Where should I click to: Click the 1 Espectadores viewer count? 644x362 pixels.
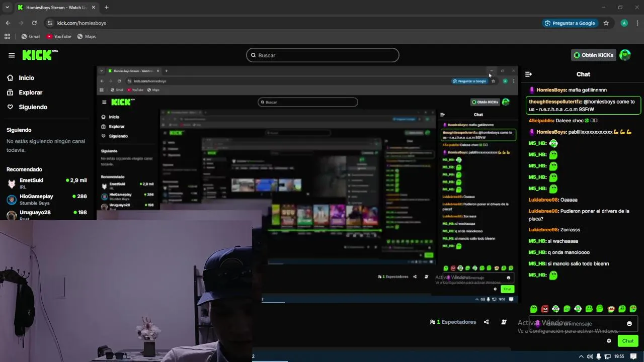[453, 322]
